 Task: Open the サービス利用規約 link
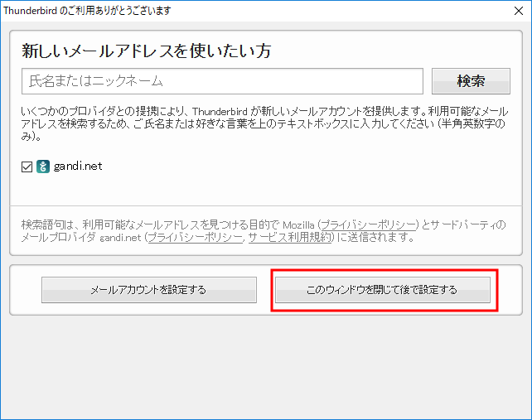coord(290,237)
